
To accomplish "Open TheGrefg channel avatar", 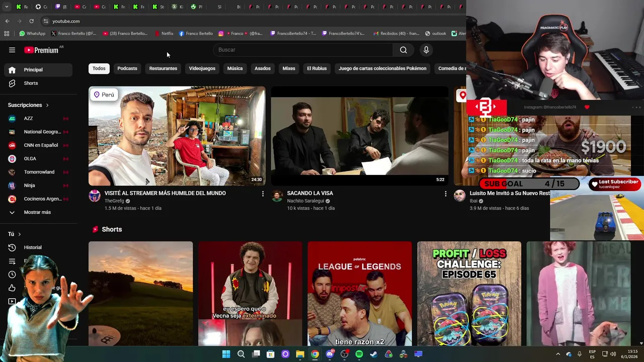I will [x=95, y=196].
